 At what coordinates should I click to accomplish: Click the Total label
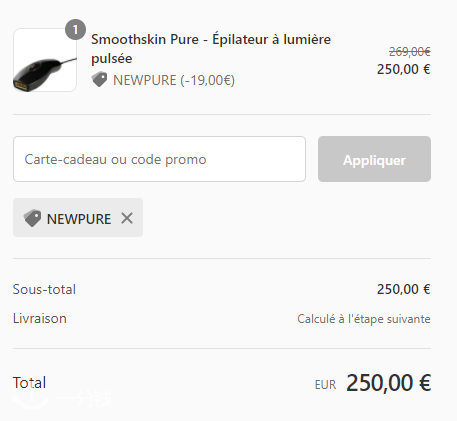[29, 383]
